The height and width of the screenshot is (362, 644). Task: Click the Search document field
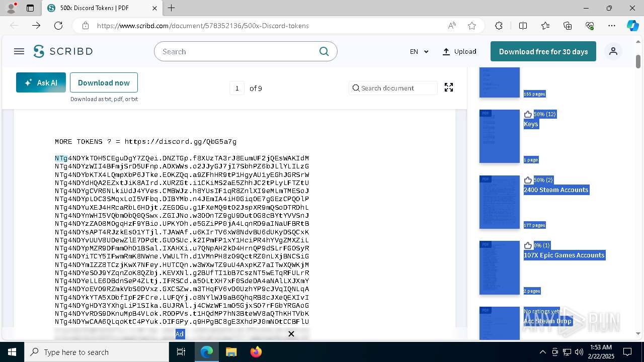click(393, 88)
